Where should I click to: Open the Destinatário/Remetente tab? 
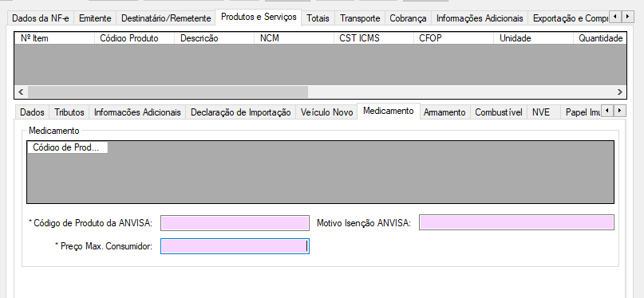pos(166,18)
